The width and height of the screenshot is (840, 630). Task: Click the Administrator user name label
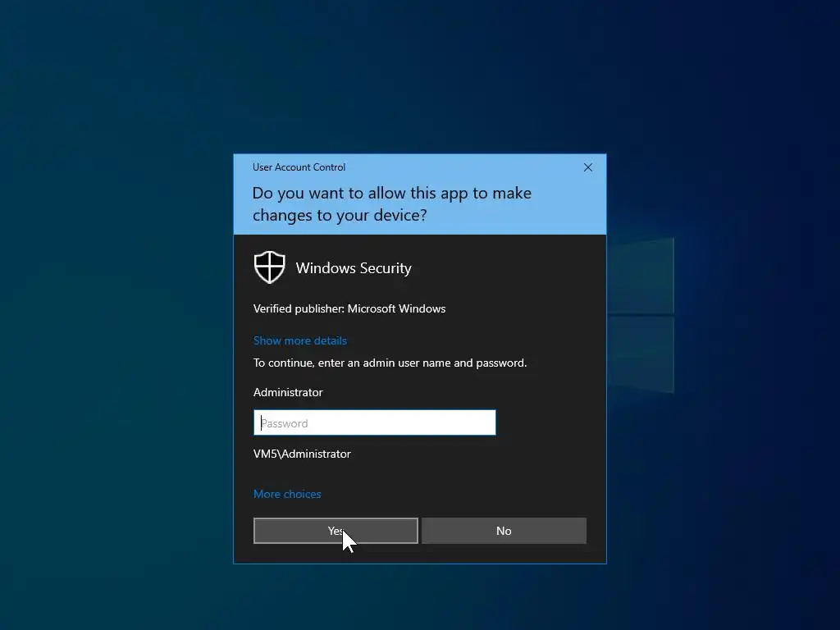[288, 392]
